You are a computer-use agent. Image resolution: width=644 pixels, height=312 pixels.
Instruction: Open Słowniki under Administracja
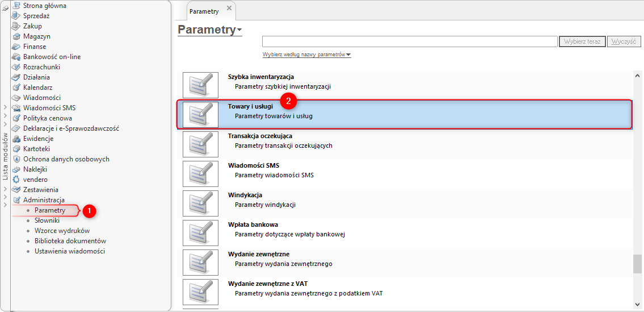[x=47, y=221]
